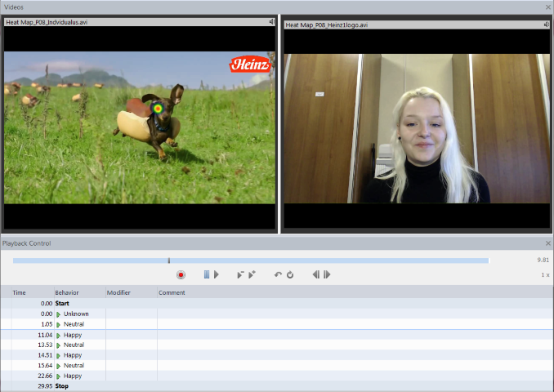This screenshot has height=392, width=554.
Task: Click the red record button
Action: pyautogui.click(x=181, y=274)
